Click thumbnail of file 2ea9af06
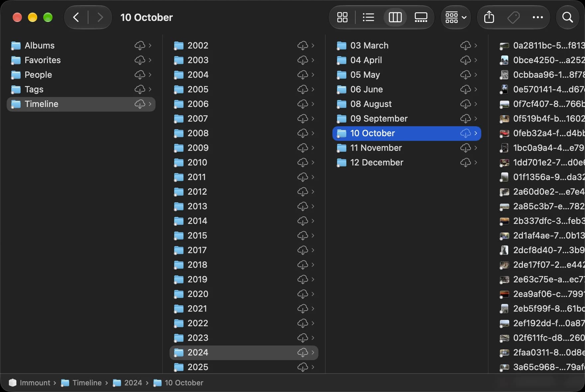This screenshot has height=392, width=585. coord(504,294)
